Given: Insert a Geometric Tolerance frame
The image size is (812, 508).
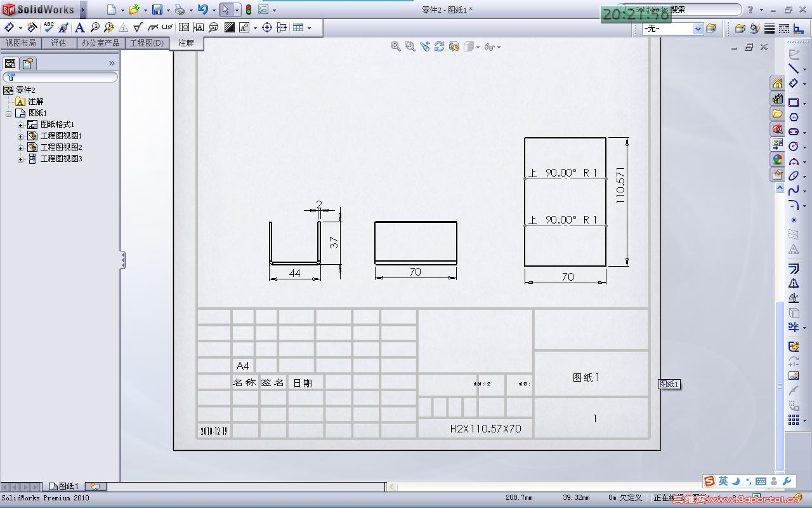Looking at the screenshot, I should coord(183,27).
